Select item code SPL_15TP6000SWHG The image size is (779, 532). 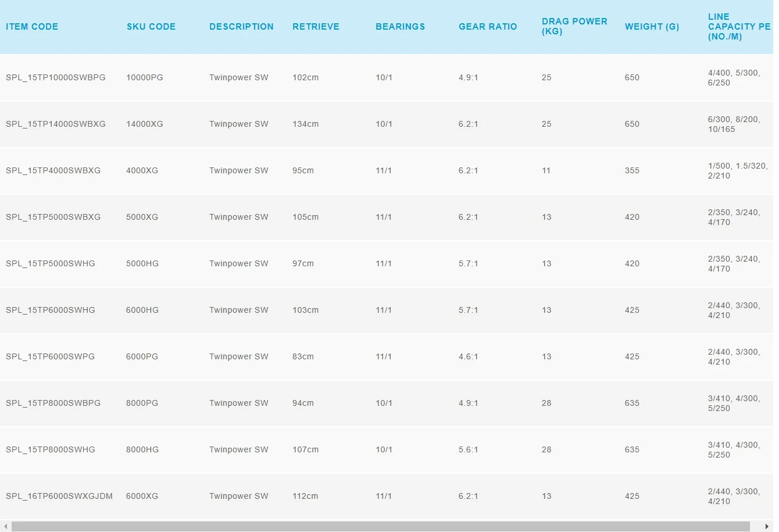pyautogui.click(x=51, y=310)
